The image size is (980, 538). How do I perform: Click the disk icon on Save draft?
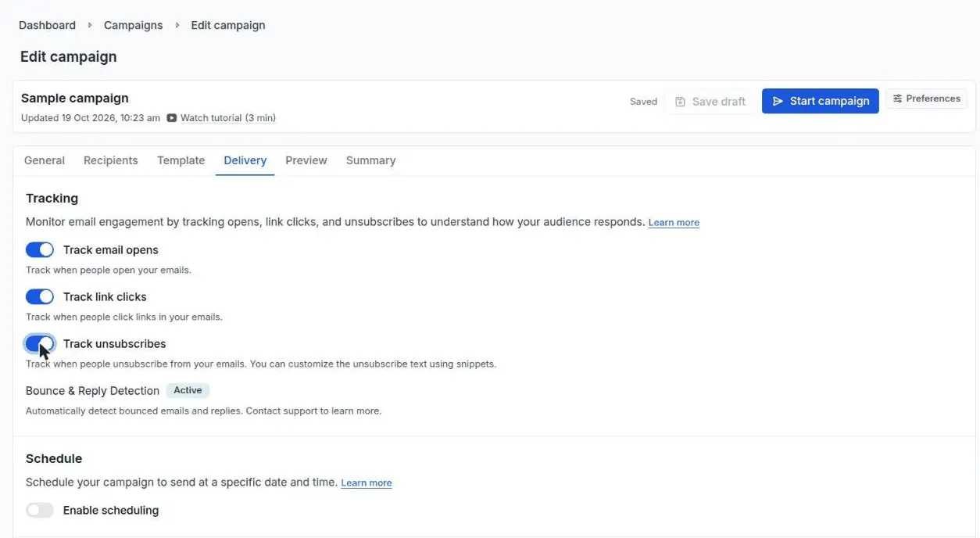pos(680,102)
